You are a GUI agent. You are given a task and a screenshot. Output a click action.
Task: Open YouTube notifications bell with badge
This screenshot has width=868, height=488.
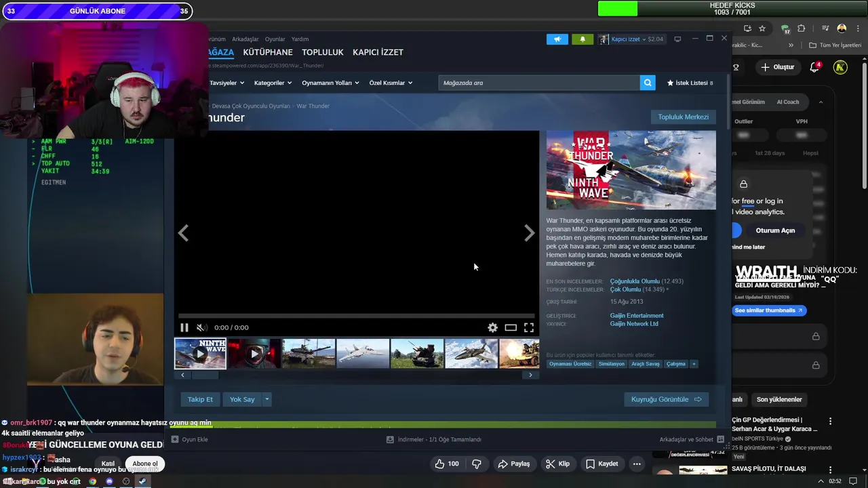815,67
